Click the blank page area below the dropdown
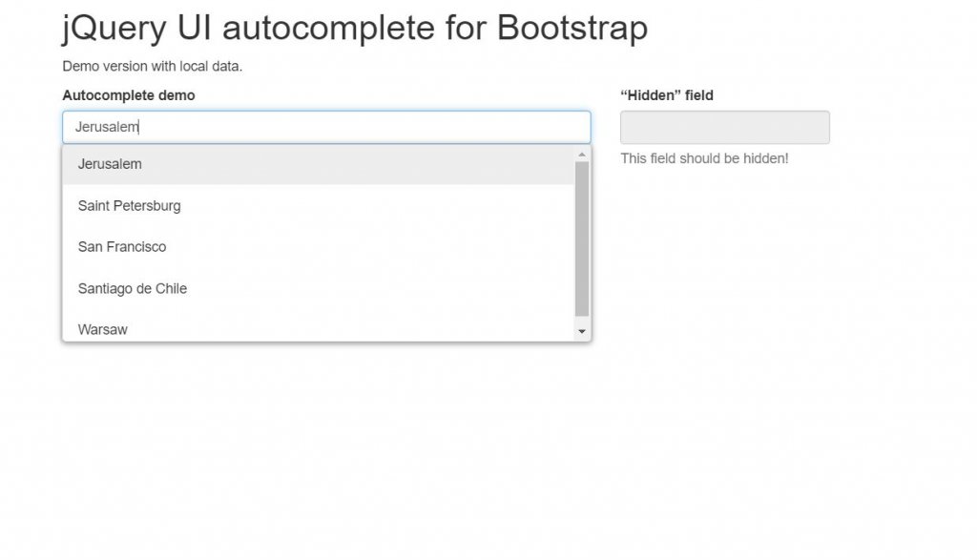Image resolution: width=977 pixels, height=560 pixels. [324, 429]
